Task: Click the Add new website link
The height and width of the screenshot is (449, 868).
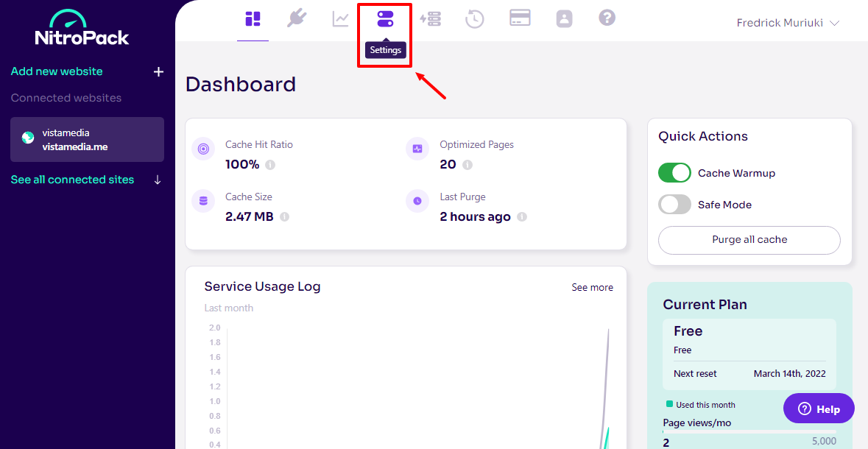Action: (57, 71)
